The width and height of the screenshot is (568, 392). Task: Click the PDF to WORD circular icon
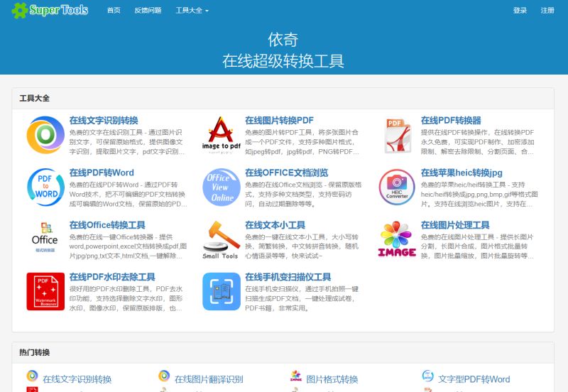45,187
